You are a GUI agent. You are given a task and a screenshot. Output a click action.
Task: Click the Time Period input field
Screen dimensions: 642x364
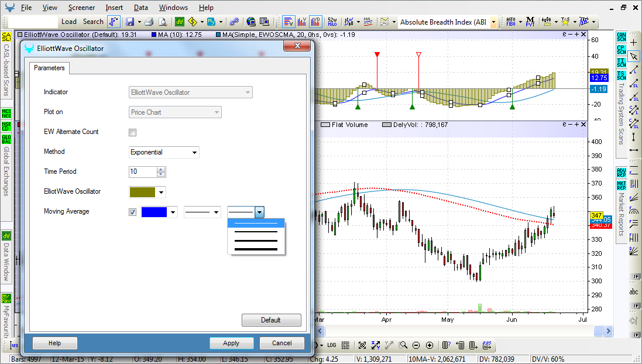(x=142, y=171)
